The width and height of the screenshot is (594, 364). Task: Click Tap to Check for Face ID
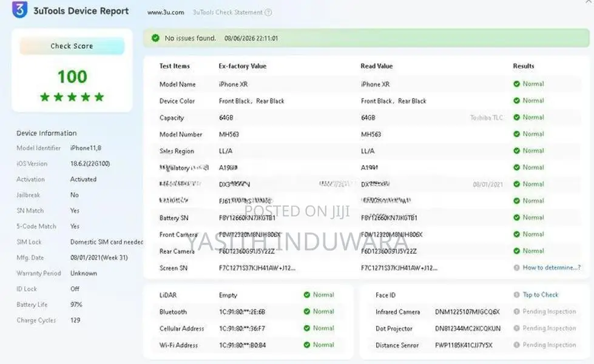click(x=541, y=295)
